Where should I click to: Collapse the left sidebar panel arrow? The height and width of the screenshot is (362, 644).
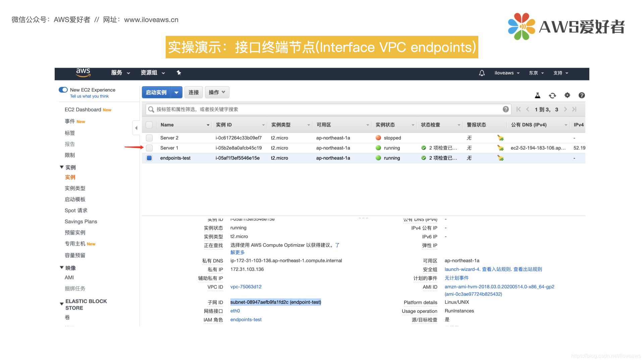click(136, 128)
